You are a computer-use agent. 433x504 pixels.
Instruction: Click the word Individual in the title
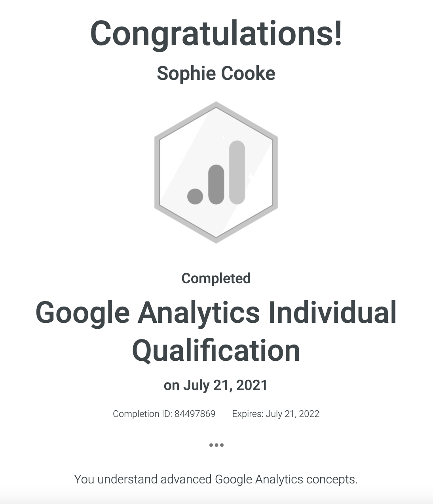point(332,312)
